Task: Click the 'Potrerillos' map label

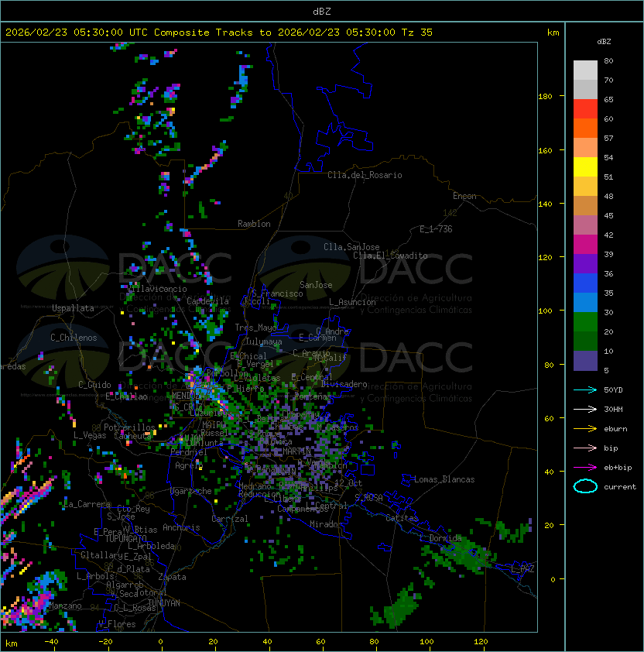Action: (129, 427)
